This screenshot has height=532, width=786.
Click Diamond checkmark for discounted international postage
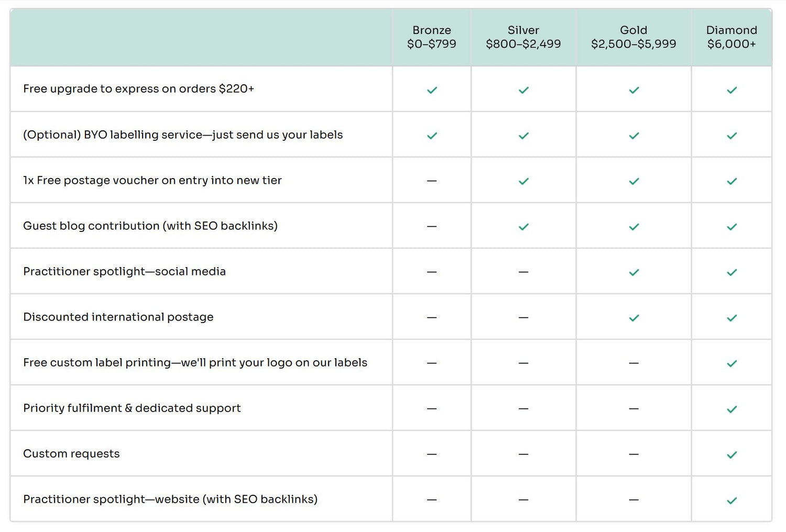pyautogui.click(x=732, y=318)
